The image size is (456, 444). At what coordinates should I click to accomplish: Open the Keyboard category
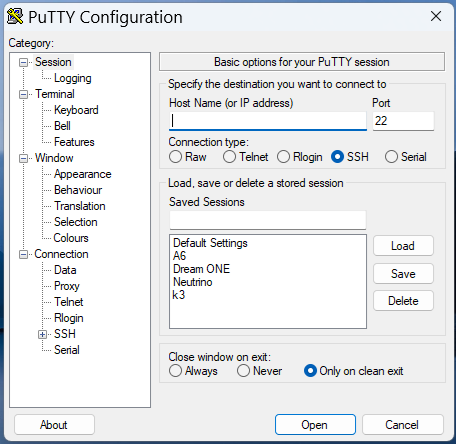point(76,110)
